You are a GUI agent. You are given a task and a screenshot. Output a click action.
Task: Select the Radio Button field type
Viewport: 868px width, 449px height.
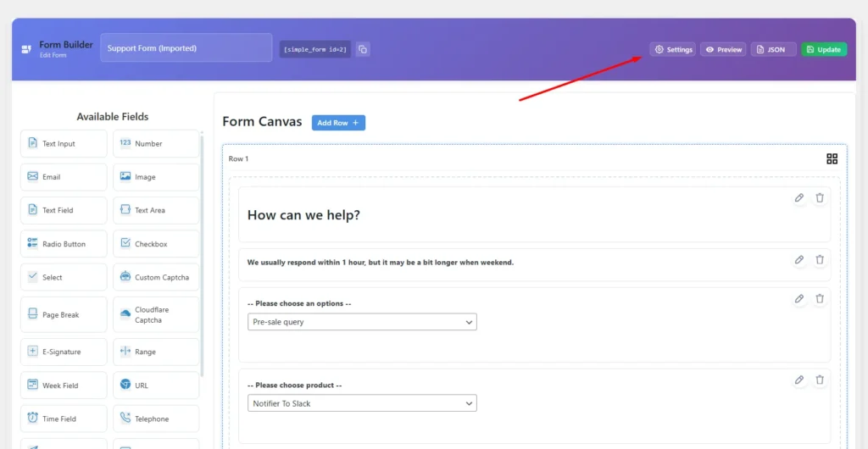pos(64,244)
